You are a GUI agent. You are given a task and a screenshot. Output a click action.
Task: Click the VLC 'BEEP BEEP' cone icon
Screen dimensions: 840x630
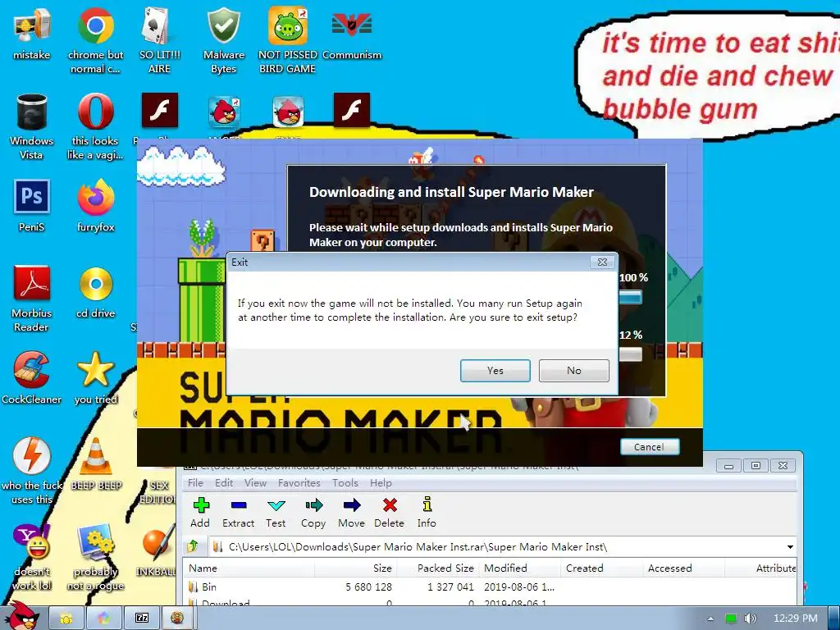point(95,464)
